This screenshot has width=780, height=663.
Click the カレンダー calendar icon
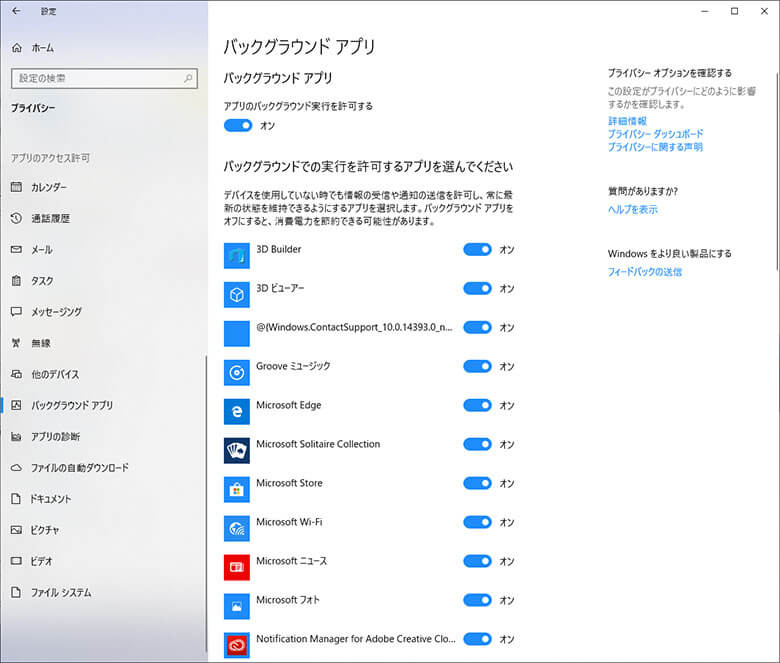16,187
